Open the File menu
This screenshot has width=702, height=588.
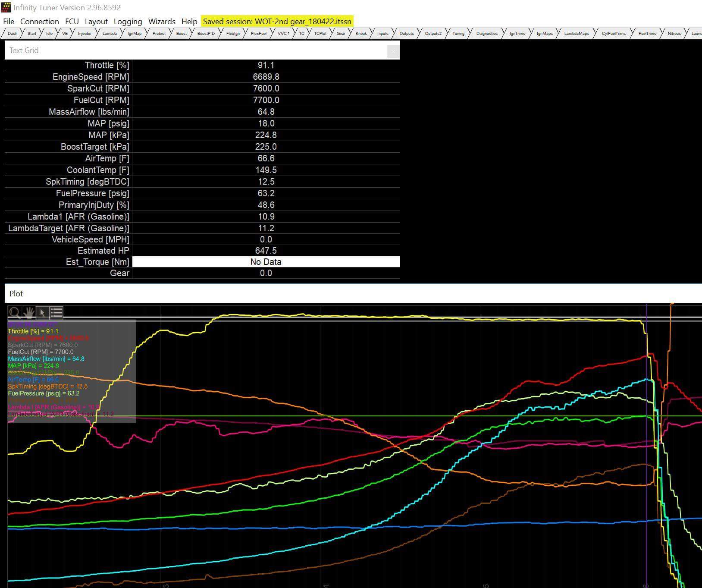[x=9, y=22]
